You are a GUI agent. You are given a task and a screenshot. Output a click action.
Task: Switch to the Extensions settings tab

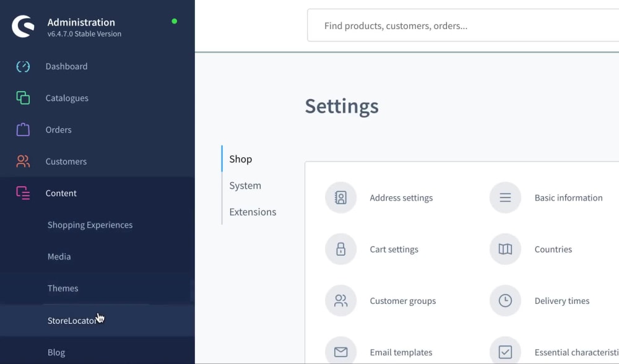tap(253, 212)
